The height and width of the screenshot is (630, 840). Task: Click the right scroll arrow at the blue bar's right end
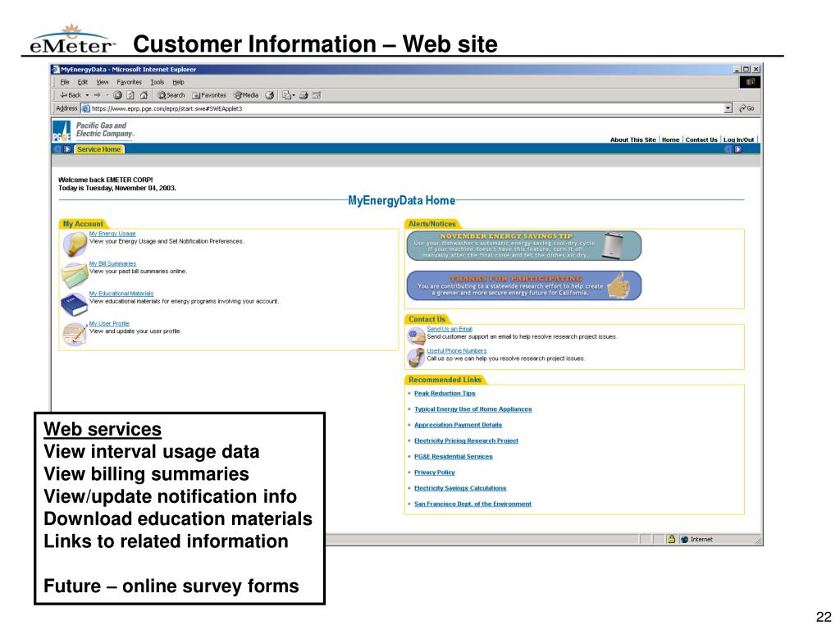(738, 149)
